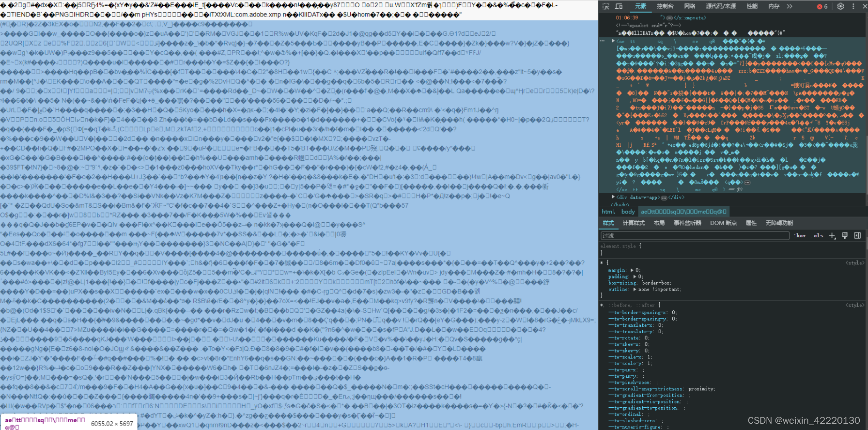Collapse the selected ae tt element arrow
Viewport: 868px width, 430px height.
coord(613,41)
